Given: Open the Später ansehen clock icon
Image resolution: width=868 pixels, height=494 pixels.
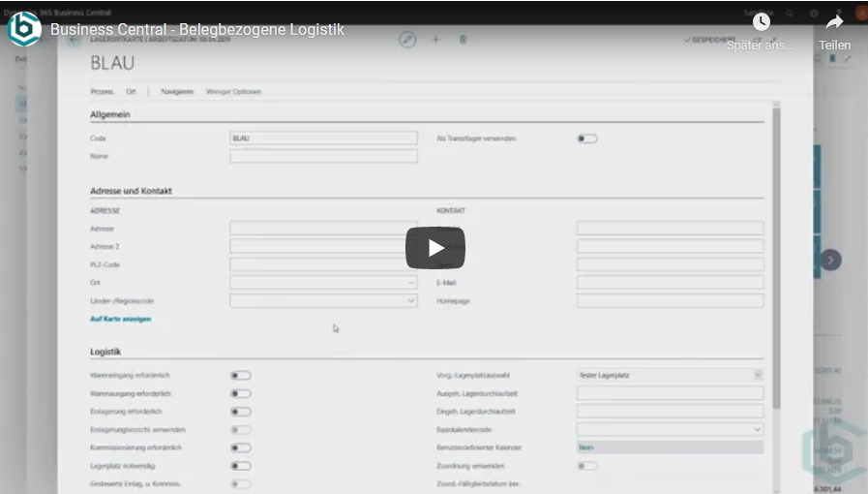Looking at the screenshot, I should click(761, 22).
